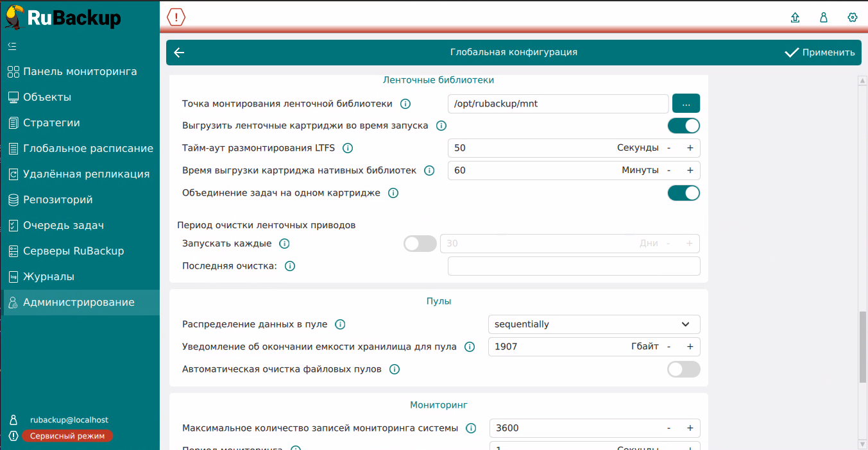Viewport: 868px width, 450px height.
Task: Click the upload icon in top bar
Action: click(796, 17)
